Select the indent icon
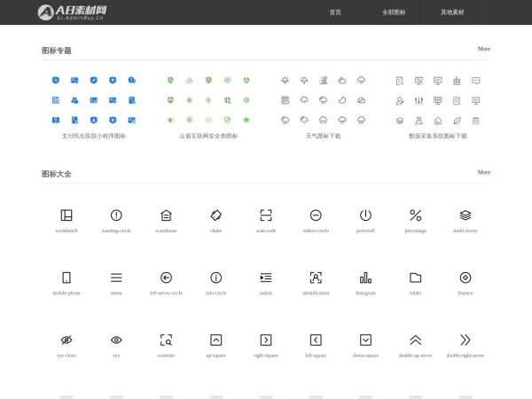The image size is (532, 399). (266, 278)
